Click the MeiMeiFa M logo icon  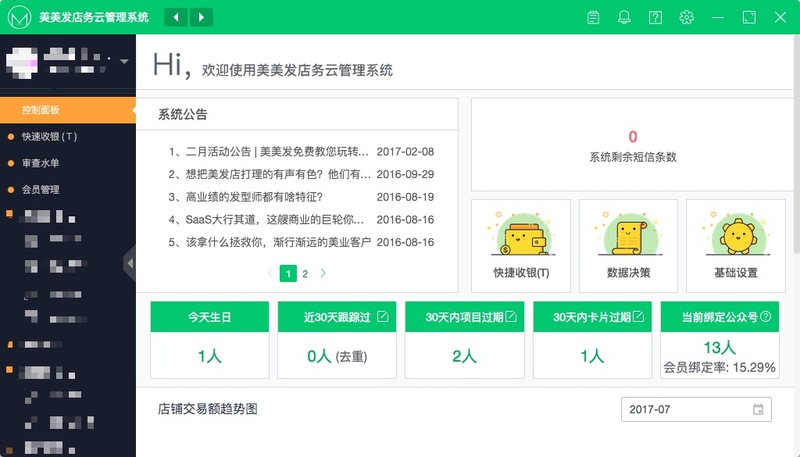[19, 17]
